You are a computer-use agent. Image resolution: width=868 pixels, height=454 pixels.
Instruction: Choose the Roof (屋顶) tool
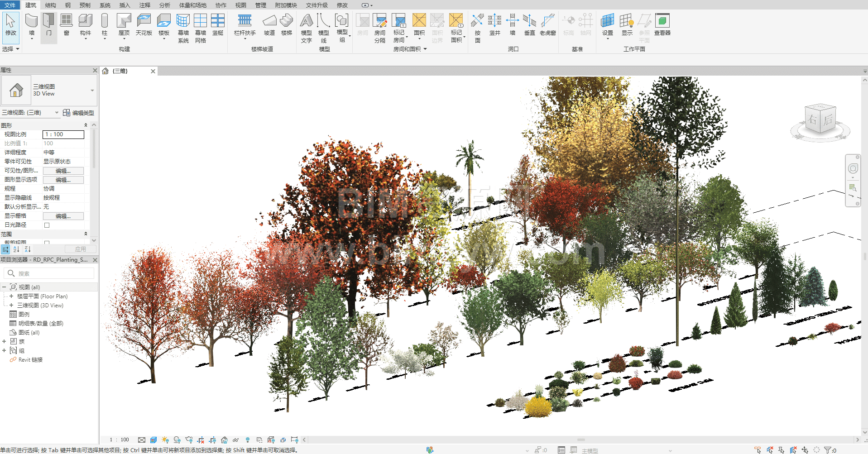124,26
